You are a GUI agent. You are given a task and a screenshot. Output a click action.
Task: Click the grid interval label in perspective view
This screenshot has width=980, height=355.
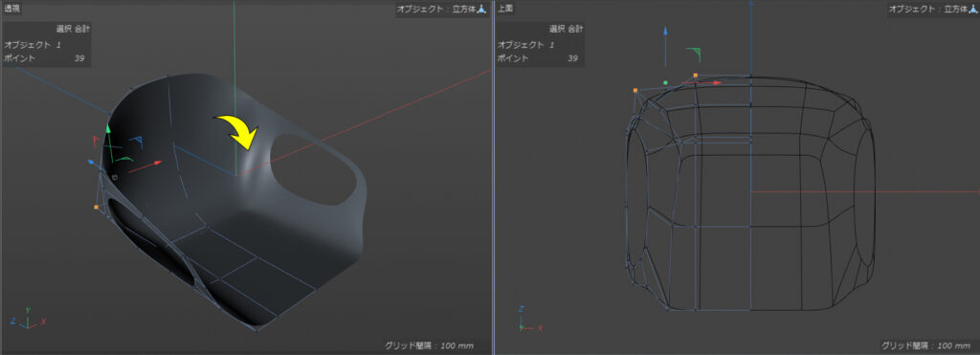(429, 345)
